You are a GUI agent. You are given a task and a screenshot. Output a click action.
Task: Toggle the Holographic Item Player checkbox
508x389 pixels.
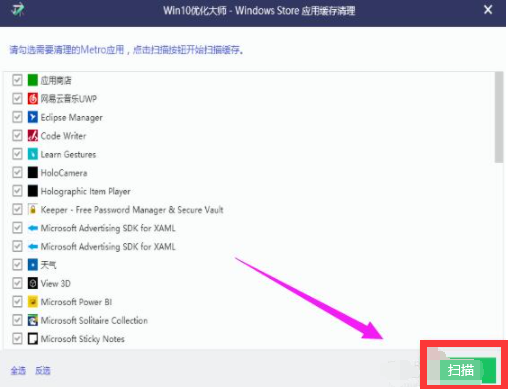click(x=17, y=191)
